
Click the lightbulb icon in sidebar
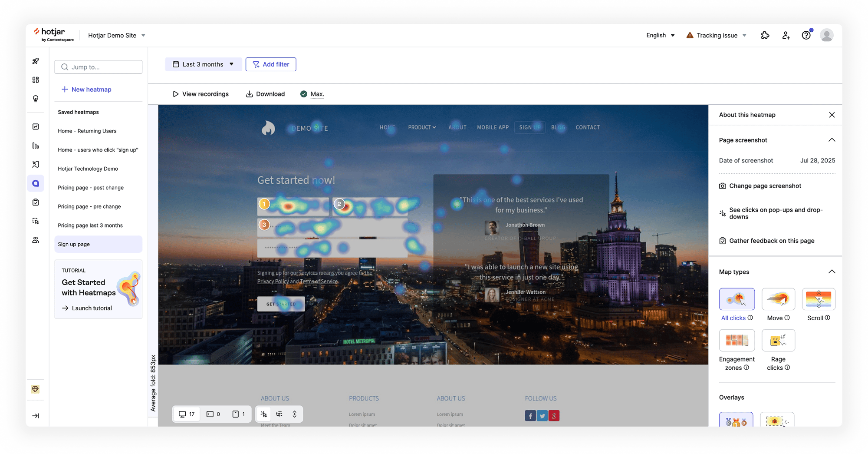36,99
